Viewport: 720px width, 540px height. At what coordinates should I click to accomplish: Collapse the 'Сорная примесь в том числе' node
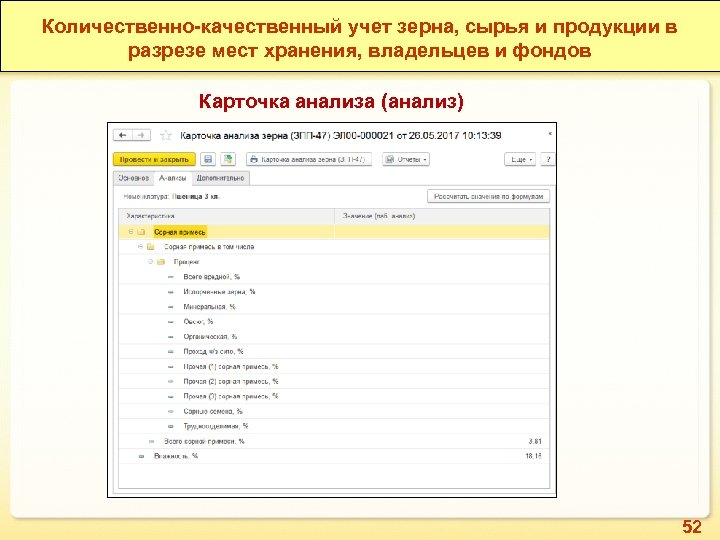[x=141, y=247]
